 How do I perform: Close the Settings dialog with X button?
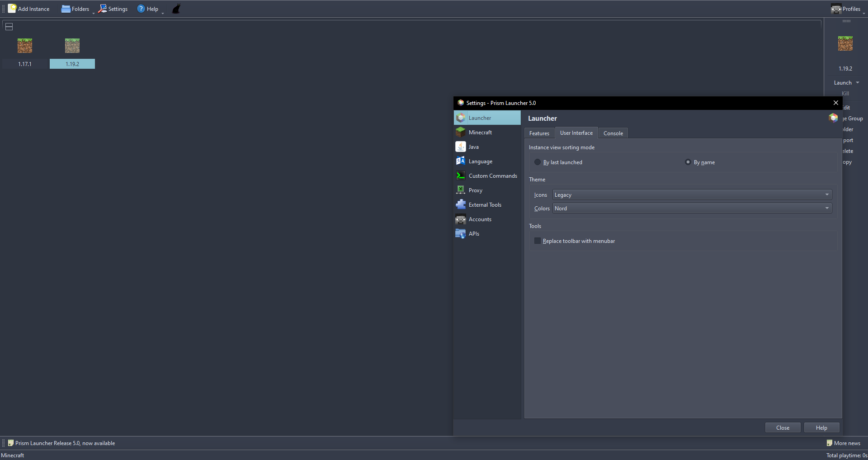(836, 103)
